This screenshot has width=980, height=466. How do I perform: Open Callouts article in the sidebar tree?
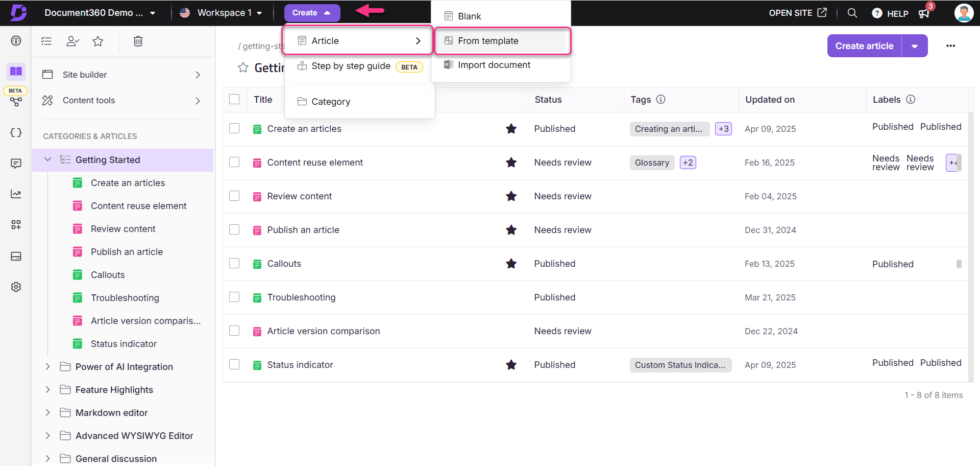click(x=107, y=275)
